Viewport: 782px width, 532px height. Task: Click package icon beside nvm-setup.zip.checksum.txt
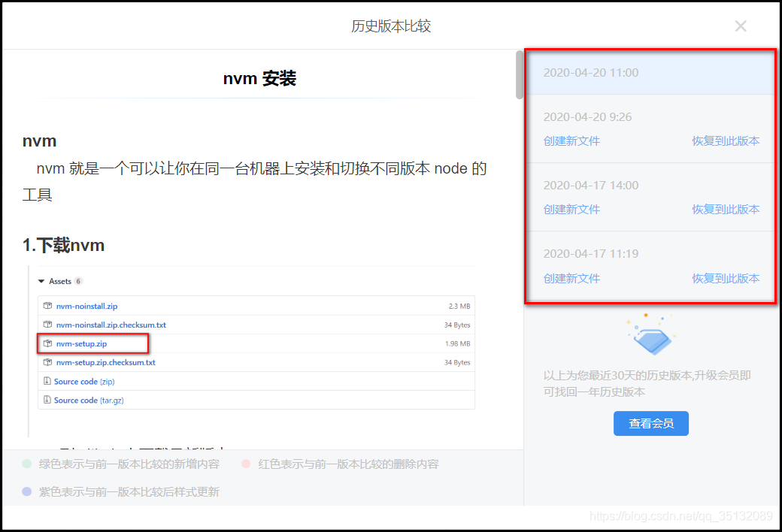coord(47,362)
